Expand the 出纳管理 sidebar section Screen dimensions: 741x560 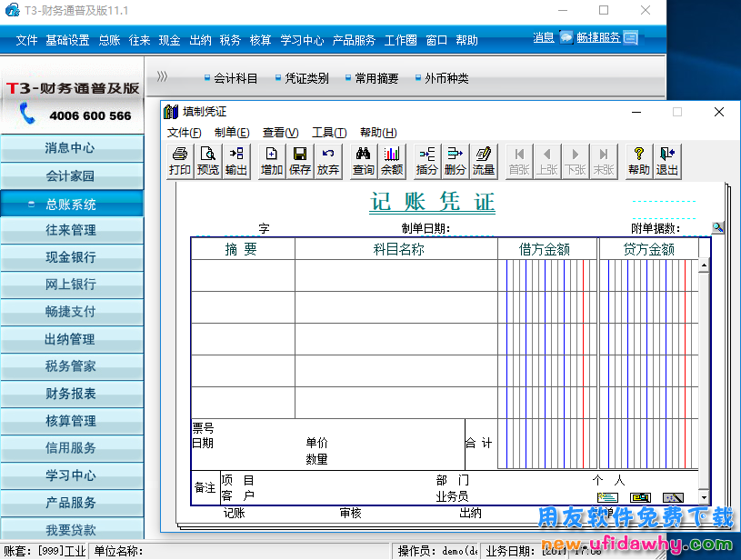click(71, 339)
